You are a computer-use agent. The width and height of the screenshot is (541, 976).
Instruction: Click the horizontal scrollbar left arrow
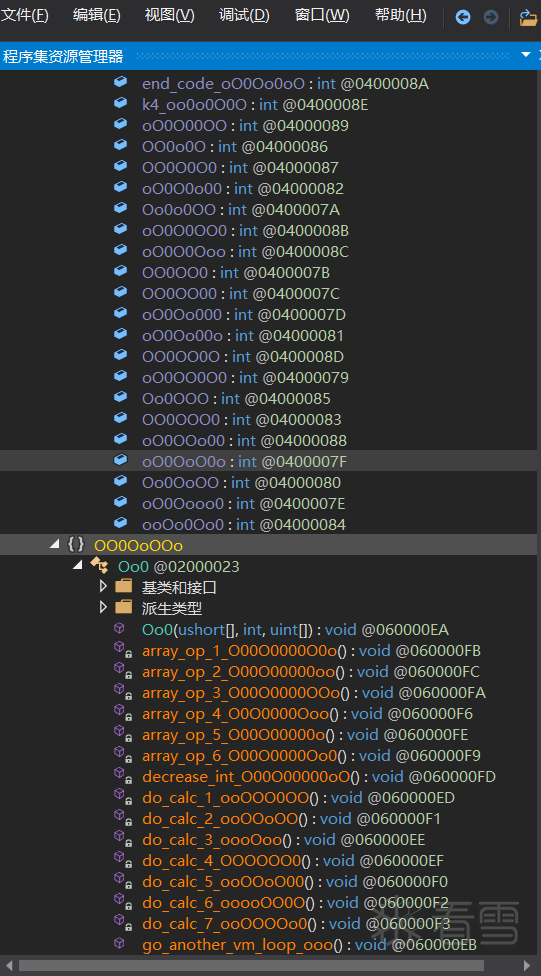click(7, 965)
